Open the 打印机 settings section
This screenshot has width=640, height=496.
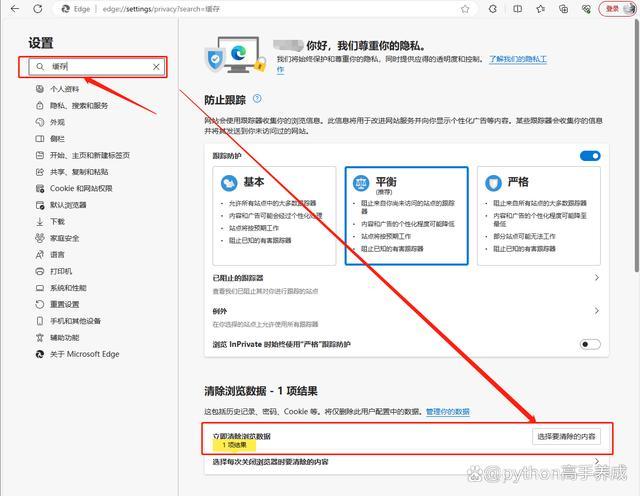(61, 271)
